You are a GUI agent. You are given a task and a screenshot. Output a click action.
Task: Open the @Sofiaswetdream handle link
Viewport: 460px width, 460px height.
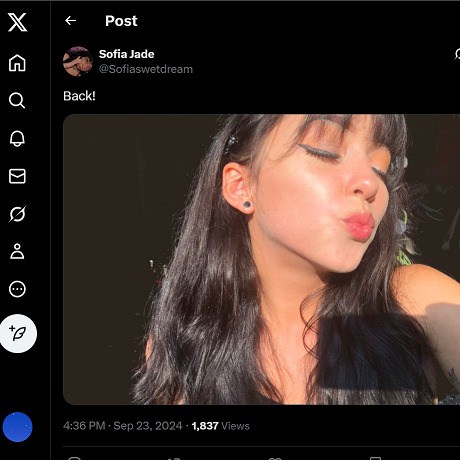[x=146, y=69]
